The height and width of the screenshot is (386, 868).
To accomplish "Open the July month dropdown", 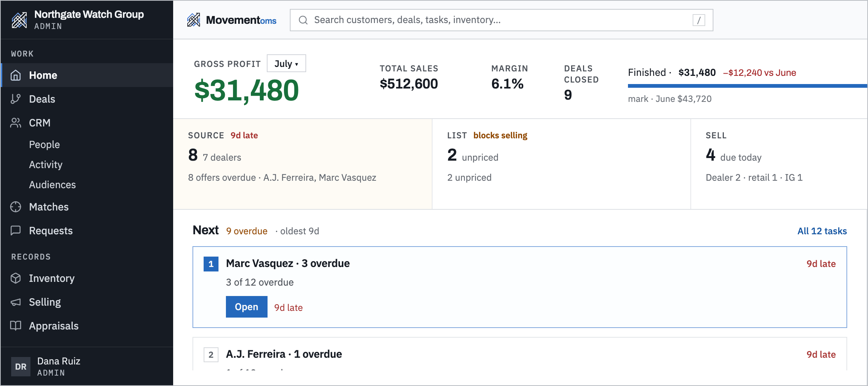I will (286, 64).
